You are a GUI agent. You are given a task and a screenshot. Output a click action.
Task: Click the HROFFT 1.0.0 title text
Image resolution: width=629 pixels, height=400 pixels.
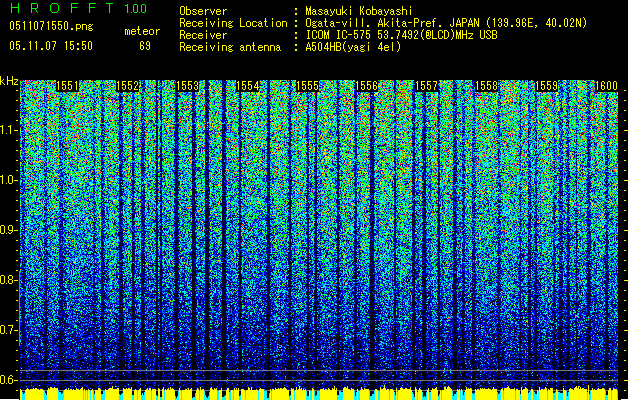click(x=79, y=8)
